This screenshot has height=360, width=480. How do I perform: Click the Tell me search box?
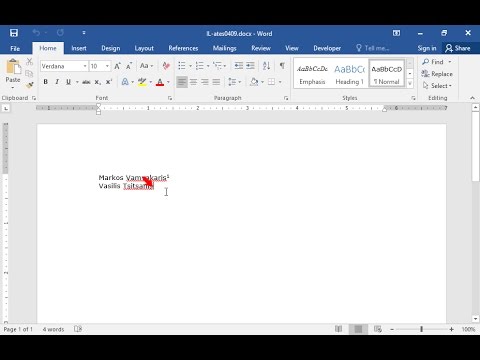pyautogui.click(x=373, y=48)
